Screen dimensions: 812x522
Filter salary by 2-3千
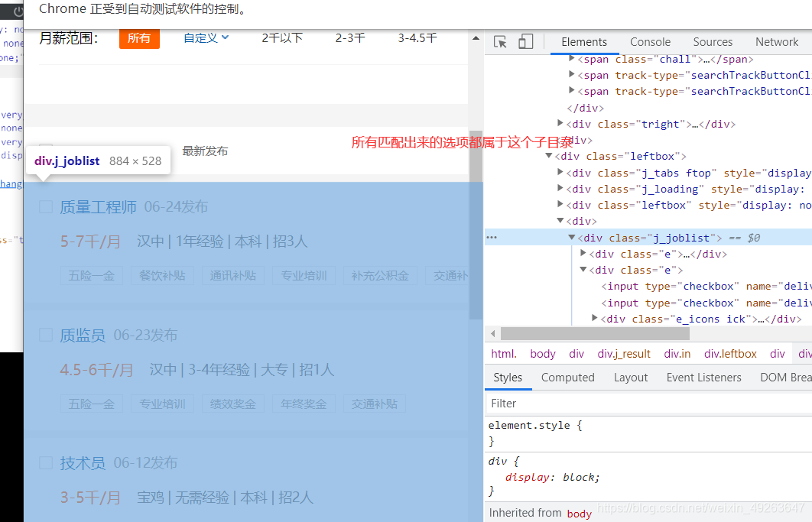coord(350,37)
